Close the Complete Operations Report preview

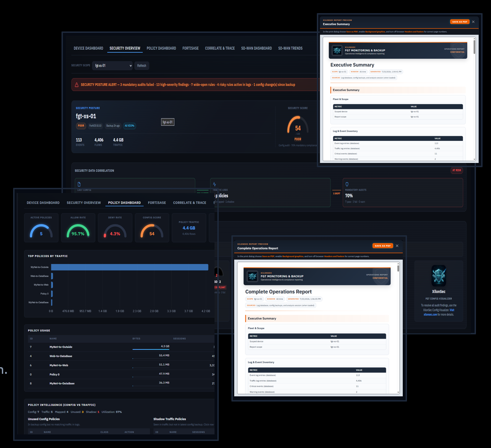click(x=397, y=246)
